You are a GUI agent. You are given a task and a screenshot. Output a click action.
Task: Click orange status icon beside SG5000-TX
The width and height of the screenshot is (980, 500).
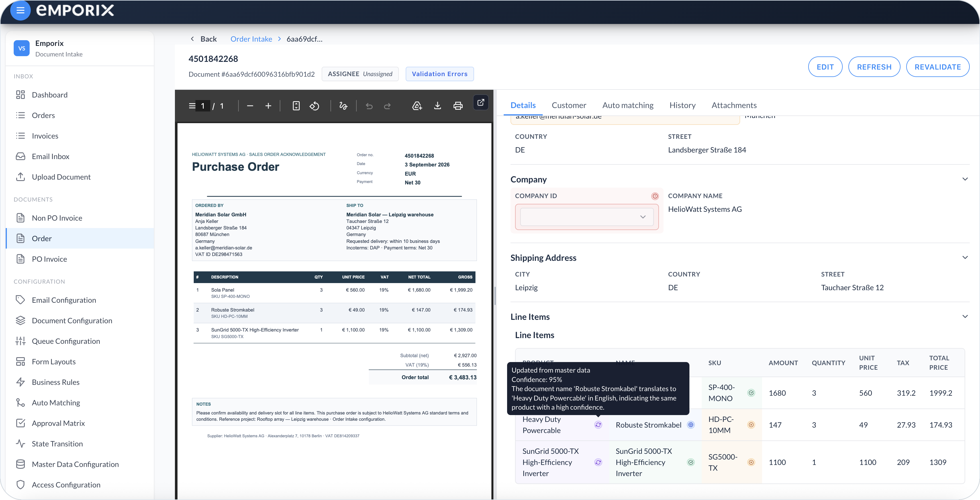coord(751,462)
